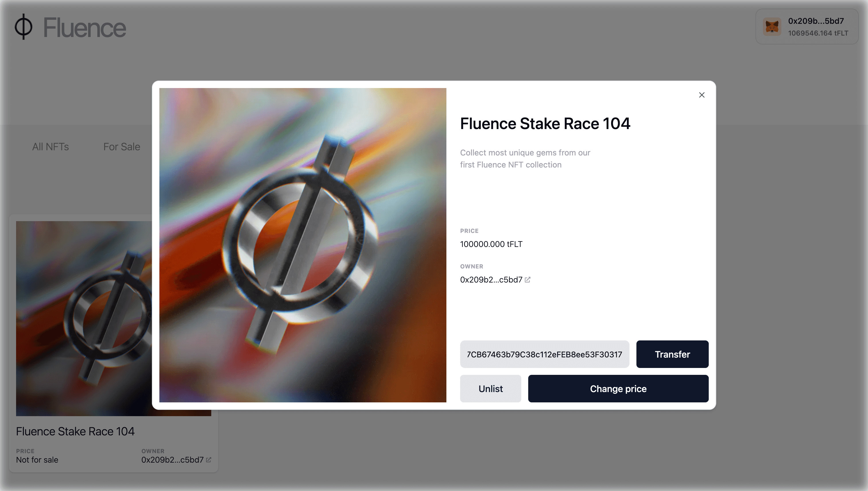Click the background NFT card thumbnail
This screenshot has height=491, width=868.
tap(84, 318)
